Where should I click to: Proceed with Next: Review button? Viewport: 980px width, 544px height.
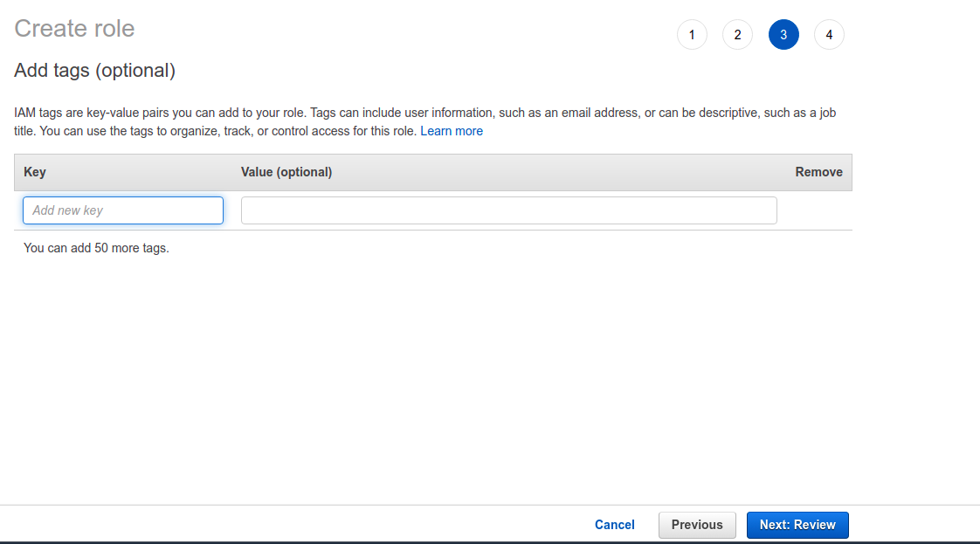point(797,525)
